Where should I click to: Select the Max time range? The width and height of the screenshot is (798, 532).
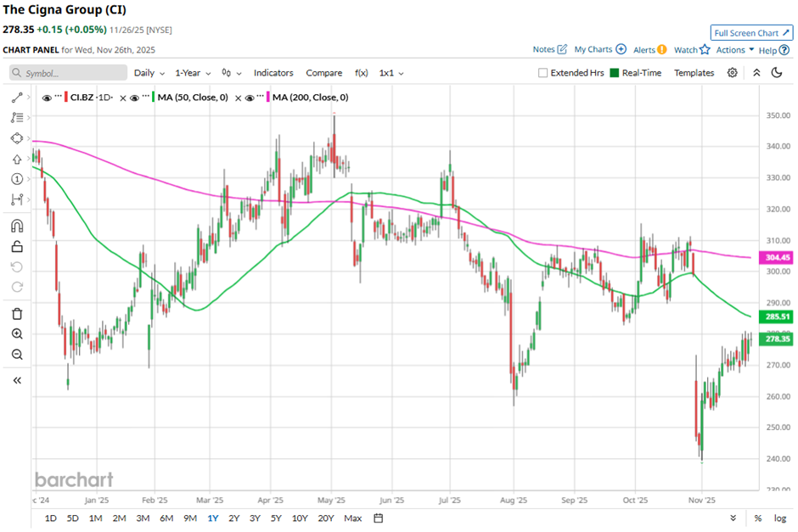click(352, 518)
